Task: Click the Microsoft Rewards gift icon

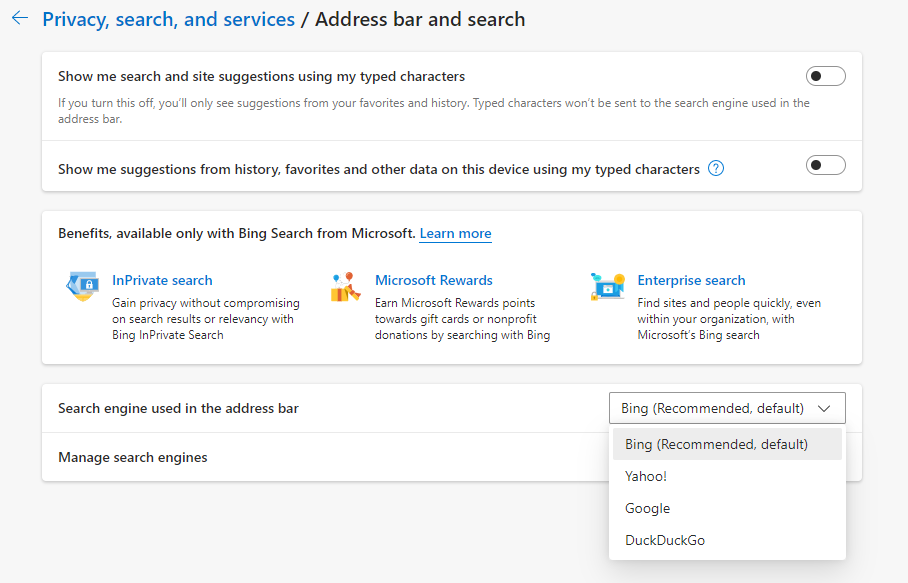Action: [346, 287]
